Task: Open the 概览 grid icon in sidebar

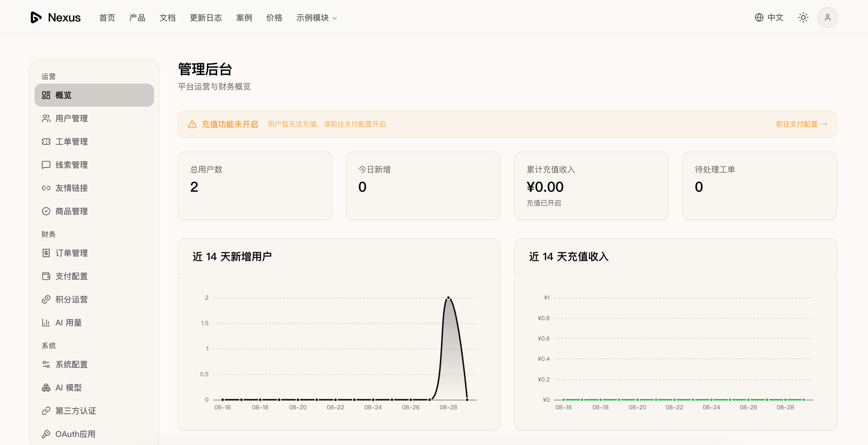Action: coord(46,95)
